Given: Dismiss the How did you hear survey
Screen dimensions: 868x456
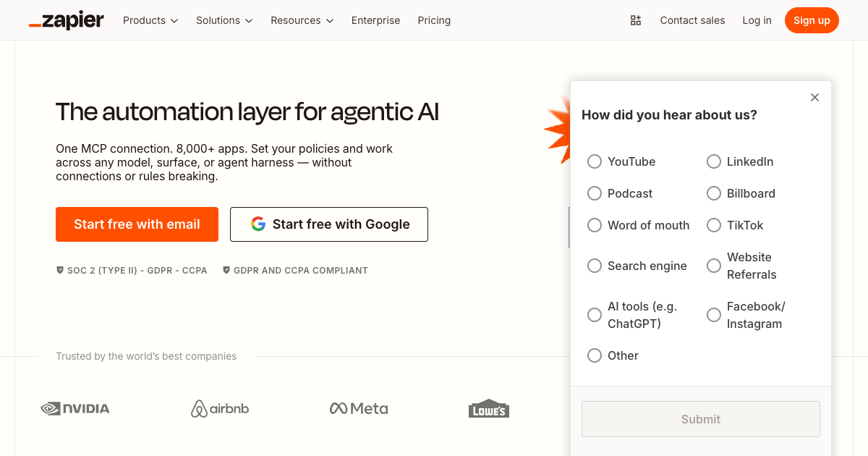Looking at the screenshot, I should tap(814, 97).
